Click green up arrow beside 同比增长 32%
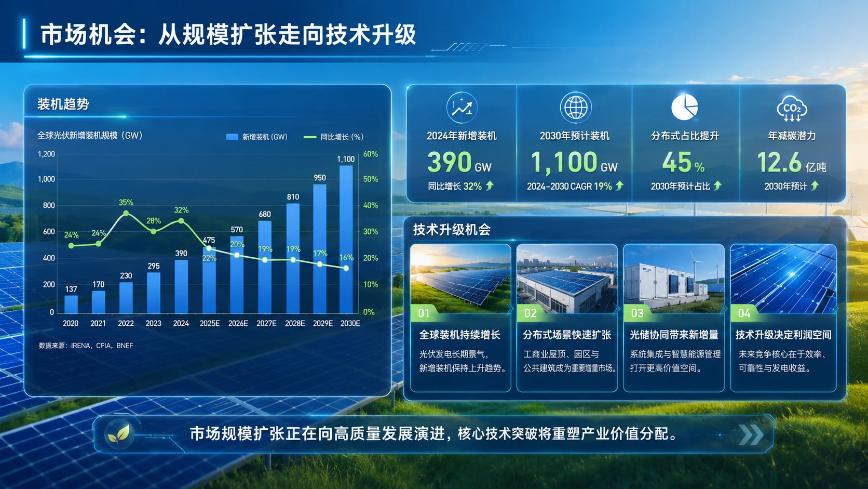 click(490, 186)
